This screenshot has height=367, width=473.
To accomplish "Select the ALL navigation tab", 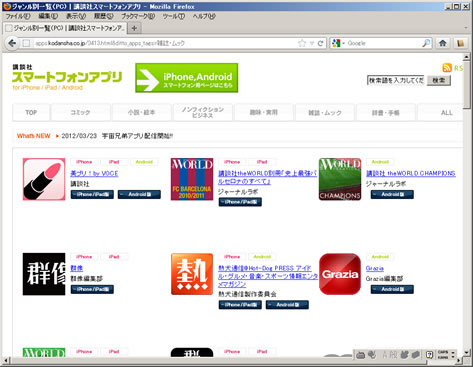I will coord(441,112).
